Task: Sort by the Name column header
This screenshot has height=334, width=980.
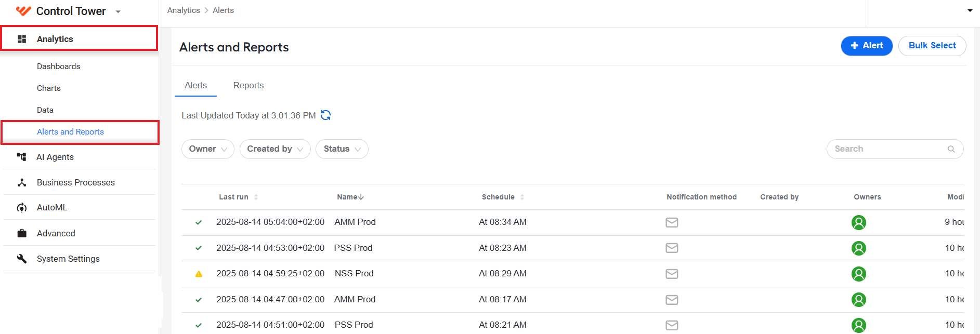Action: pos(350,197)
